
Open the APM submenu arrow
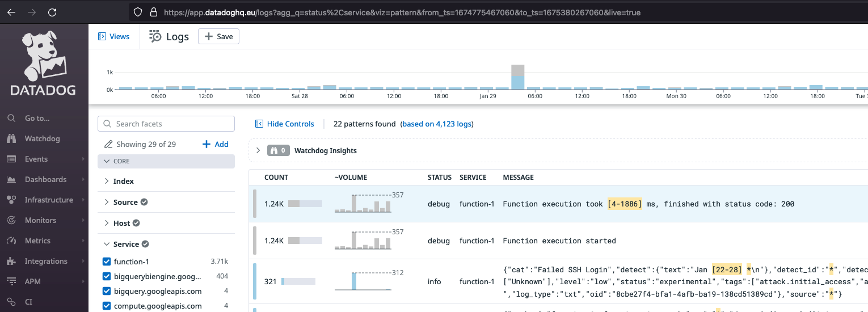[83, 281]
